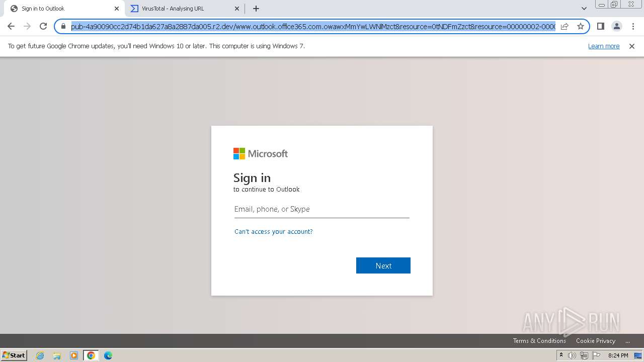Select the URL in the address bar
This screenshot has height=362, width=644.
313,26
